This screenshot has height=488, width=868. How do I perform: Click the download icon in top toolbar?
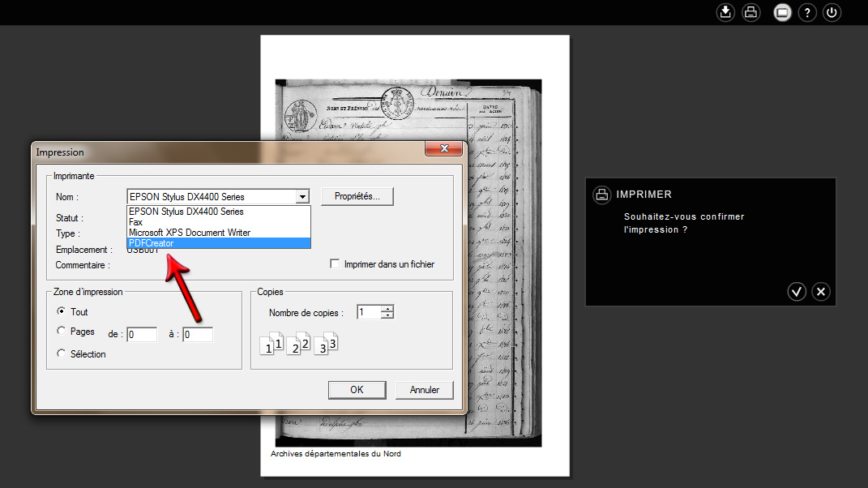(726, 12)
